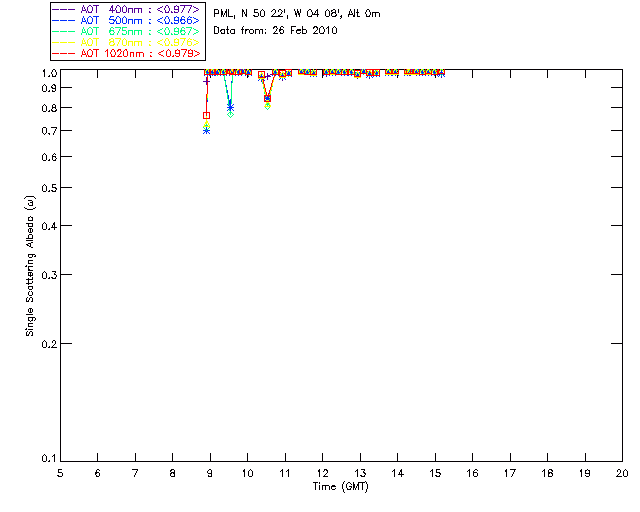The image size is (640, 512).
Task: Click the x-axis tick label 15
Action: pyautogui.click(x=435, y=473)
